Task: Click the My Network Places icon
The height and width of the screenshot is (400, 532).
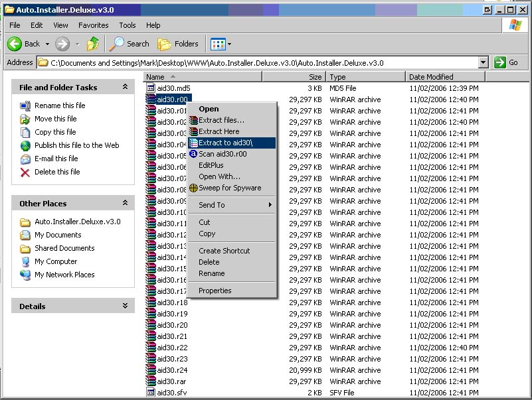Action: tap(25, 275)
